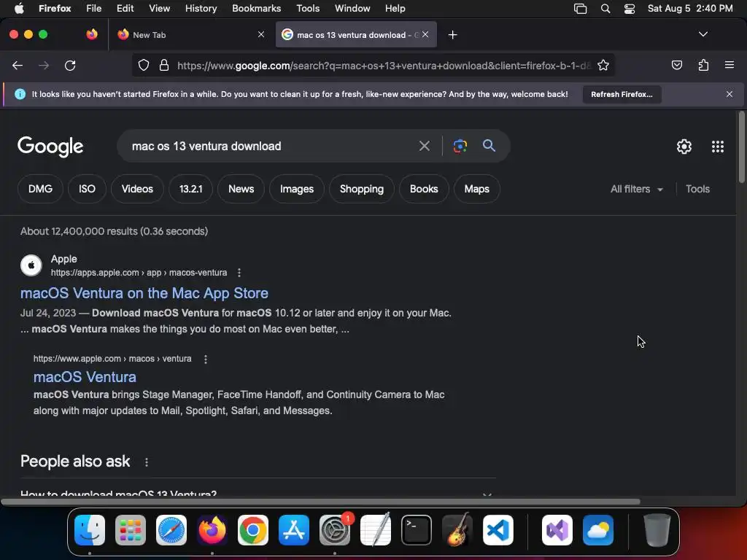Open App Store from the Dock
Image resolution: width=747 pixels, height=560 pixels.
click(294, 529)
